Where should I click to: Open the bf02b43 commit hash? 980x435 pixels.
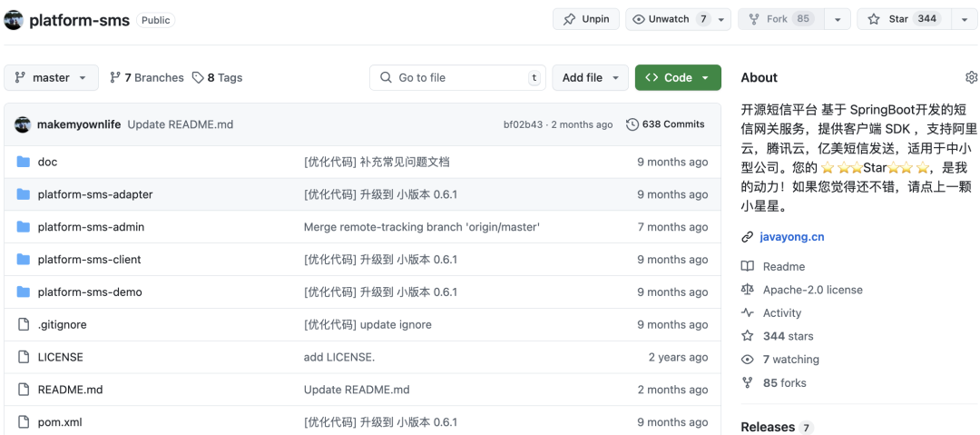523,124
